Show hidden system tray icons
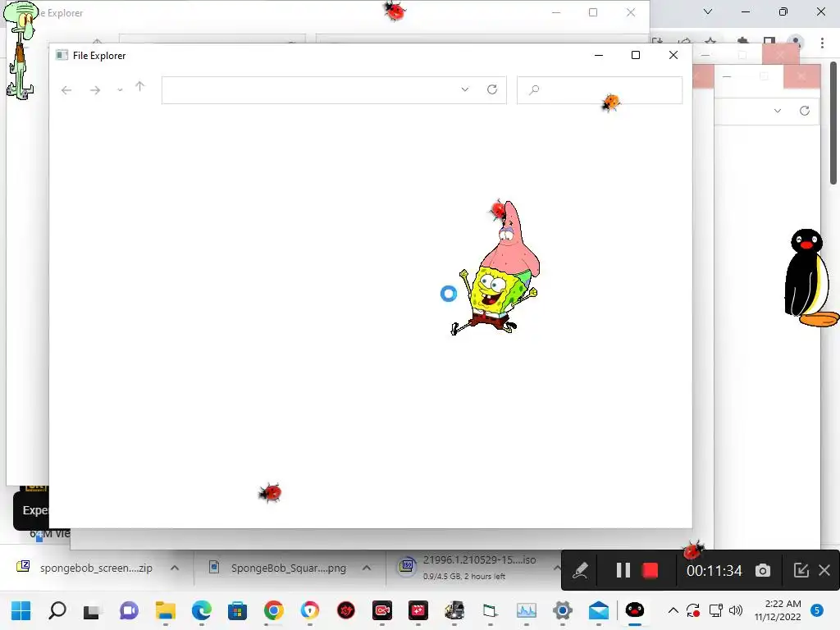 tap(673, 610)
